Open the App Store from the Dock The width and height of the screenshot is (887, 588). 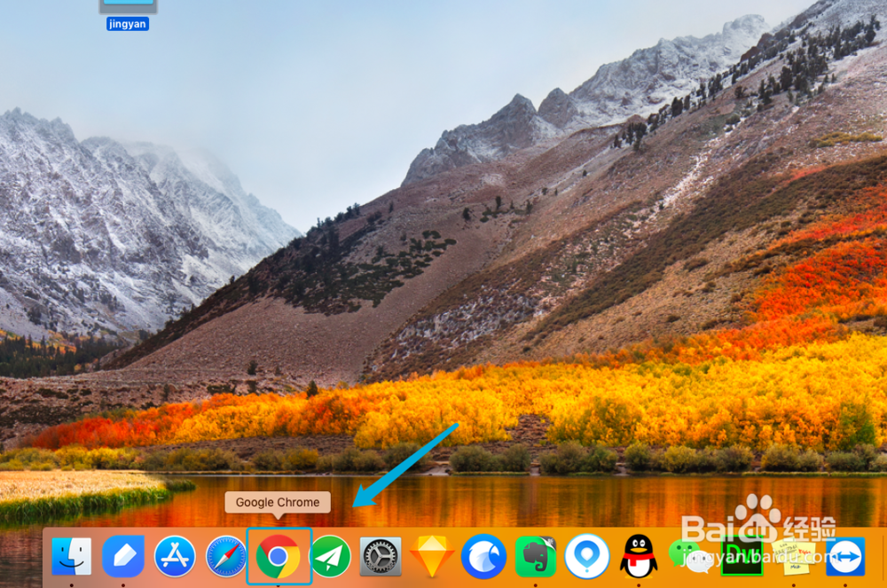point(175,556)
